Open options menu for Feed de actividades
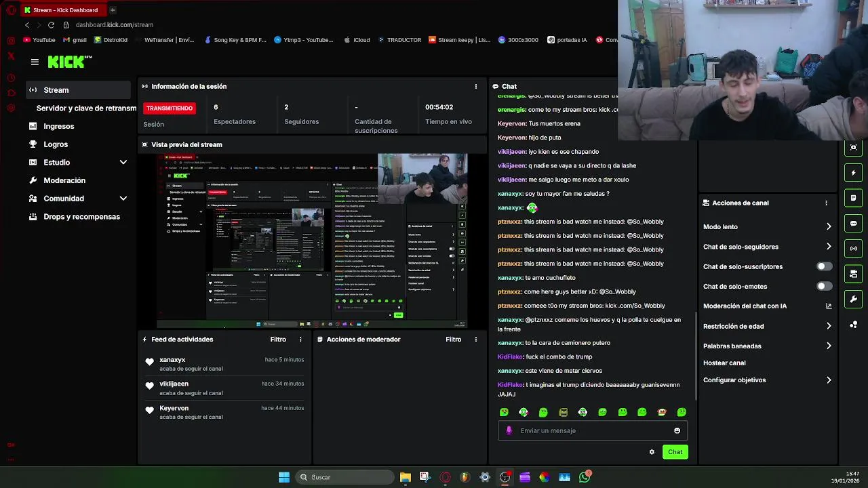Viewport: 868px width, 488px height. [x=300, y=340]
